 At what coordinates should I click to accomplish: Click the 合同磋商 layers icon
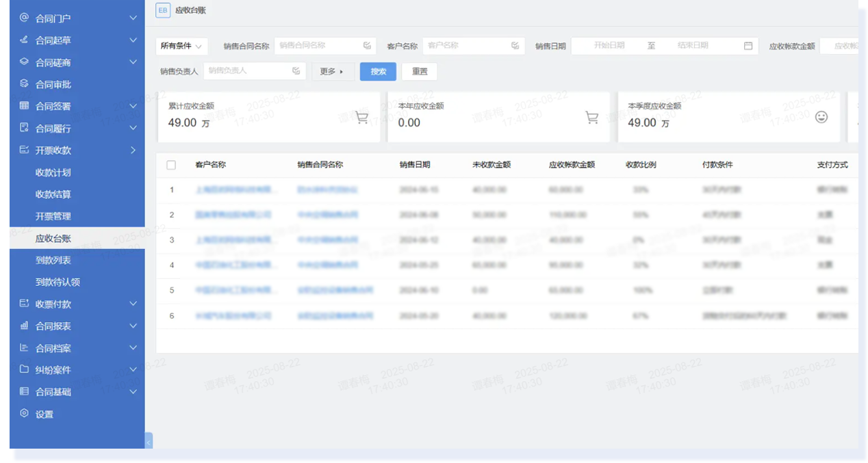(x=24, y=62)
